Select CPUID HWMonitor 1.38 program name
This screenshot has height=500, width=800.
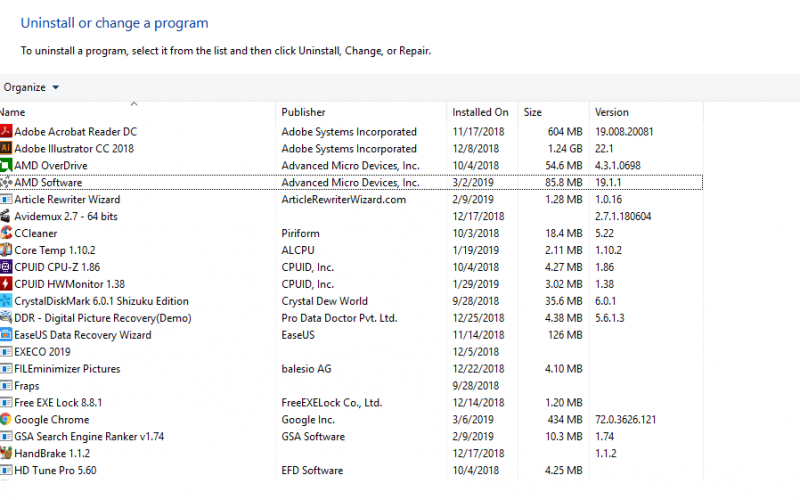tap(69, 284)
